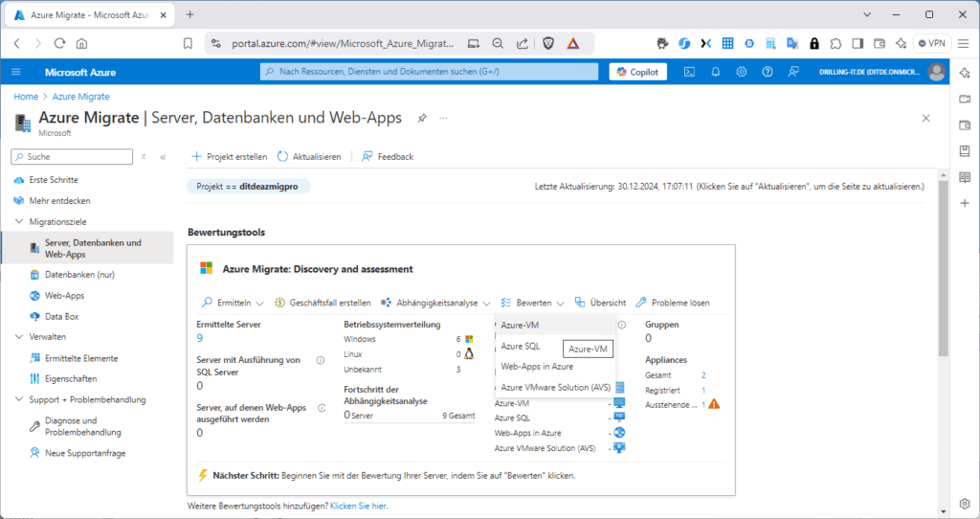Open the tab search chevron

point(867,14)
